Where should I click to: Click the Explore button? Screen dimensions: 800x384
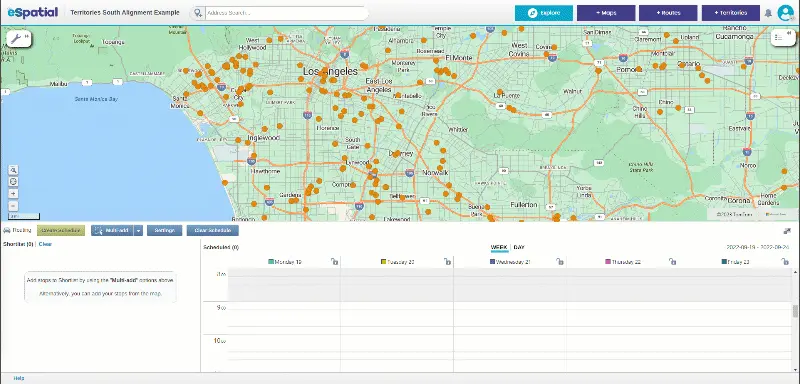tap(544, 13)
